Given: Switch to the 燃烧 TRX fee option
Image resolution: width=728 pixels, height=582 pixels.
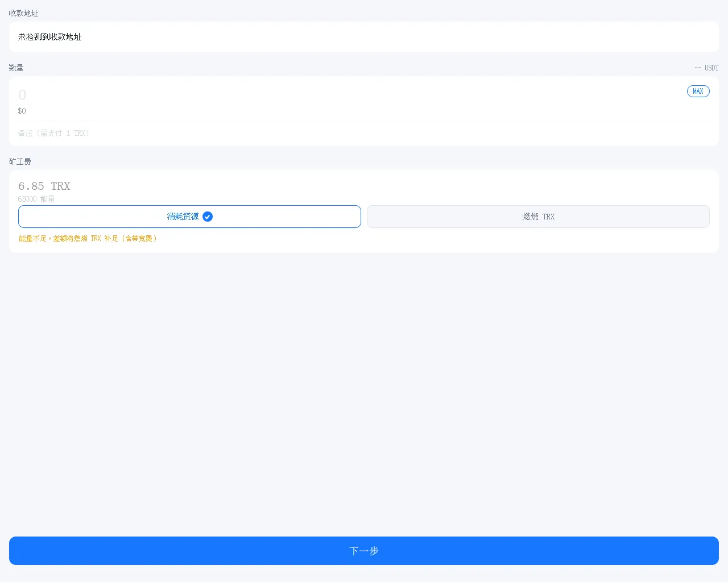Looking at the screenshot, I should (x=538, y=217).
